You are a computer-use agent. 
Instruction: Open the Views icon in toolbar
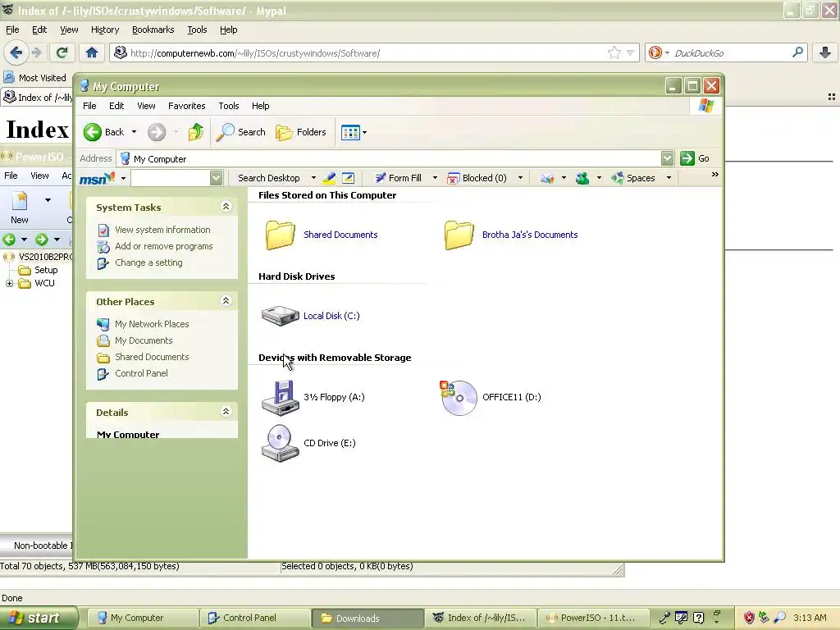(350, 132)
